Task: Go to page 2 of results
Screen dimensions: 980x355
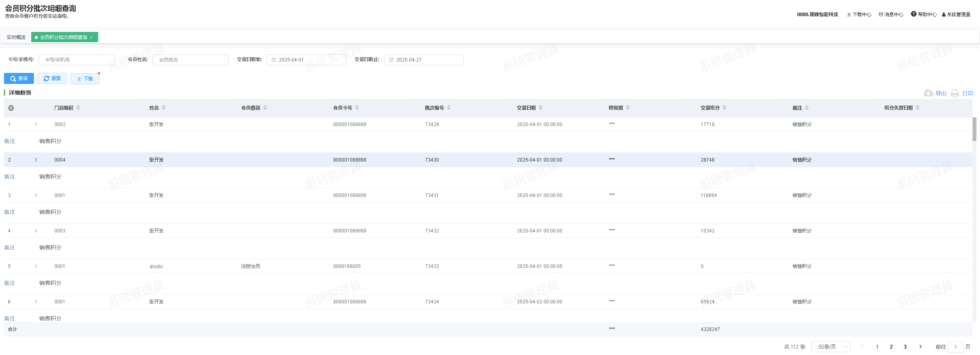Action: 891,347
